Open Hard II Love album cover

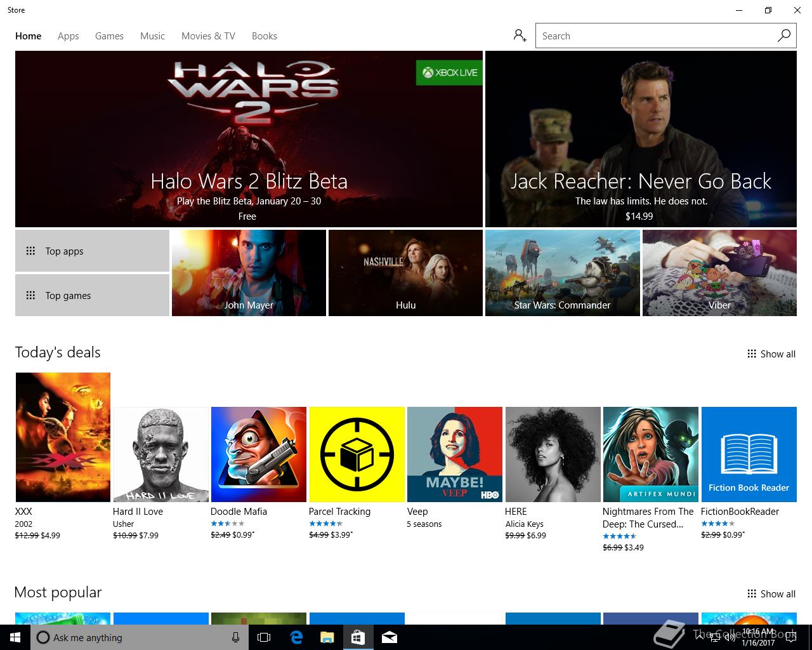point(161,454)
